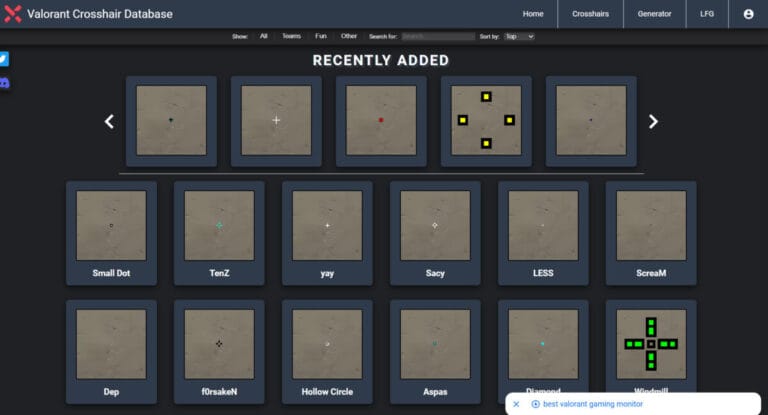Select the yellow square-dots crosshair thumbnail
The width and height of the screenshot is (768, 415).
pos(486,120)
